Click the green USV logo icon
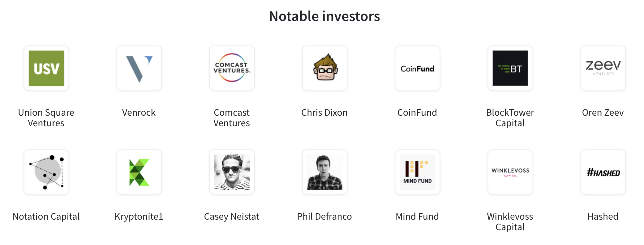The width and height of the screenshot is (644, 245). pyautogui.click(x=46, y=68)
